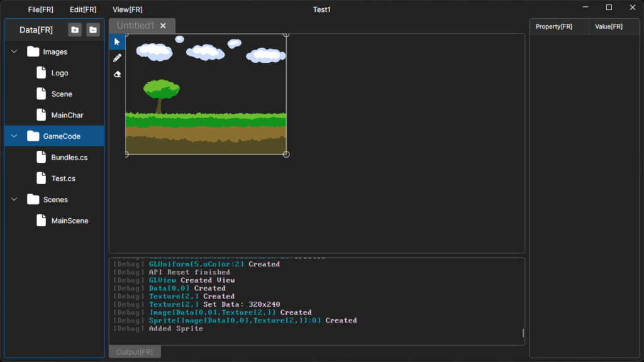Select the pencil drawing tool
The image size is (644, 362).
117,58
